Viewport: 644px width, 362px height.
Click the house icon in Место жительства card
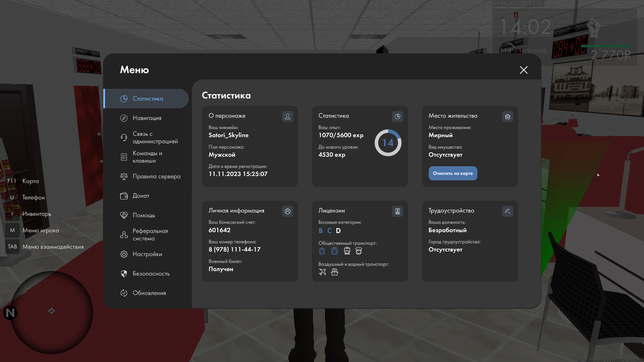click(507, 117)
